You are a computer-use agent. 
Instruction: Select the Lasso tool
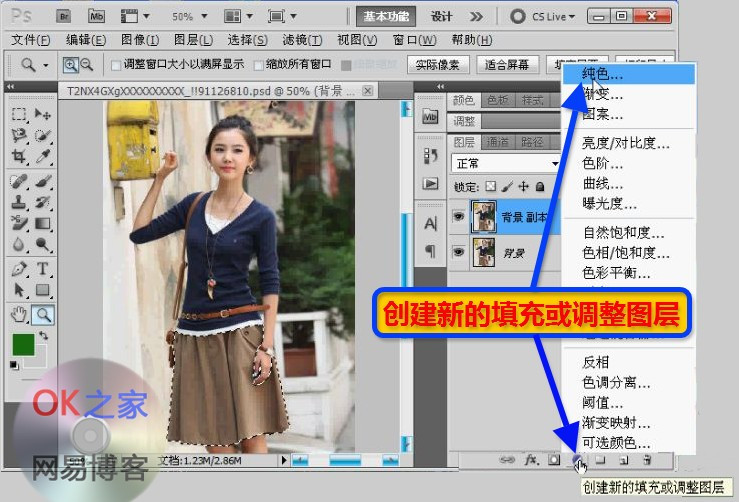(18, 135)
